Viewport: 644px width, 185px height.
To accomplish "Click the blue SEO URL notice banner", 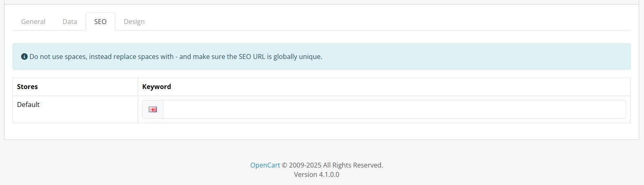I will [x=321, y=57].
